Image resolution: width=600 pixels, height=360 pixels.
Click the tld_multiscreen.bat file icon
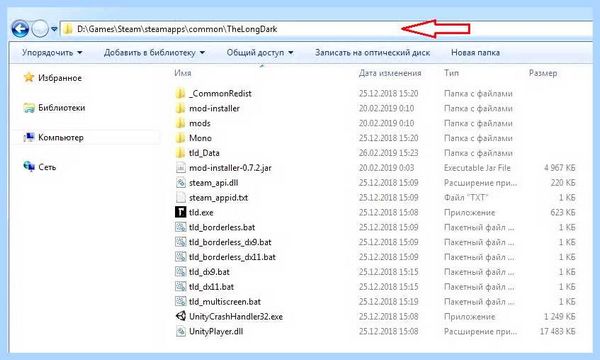[180, 301]
